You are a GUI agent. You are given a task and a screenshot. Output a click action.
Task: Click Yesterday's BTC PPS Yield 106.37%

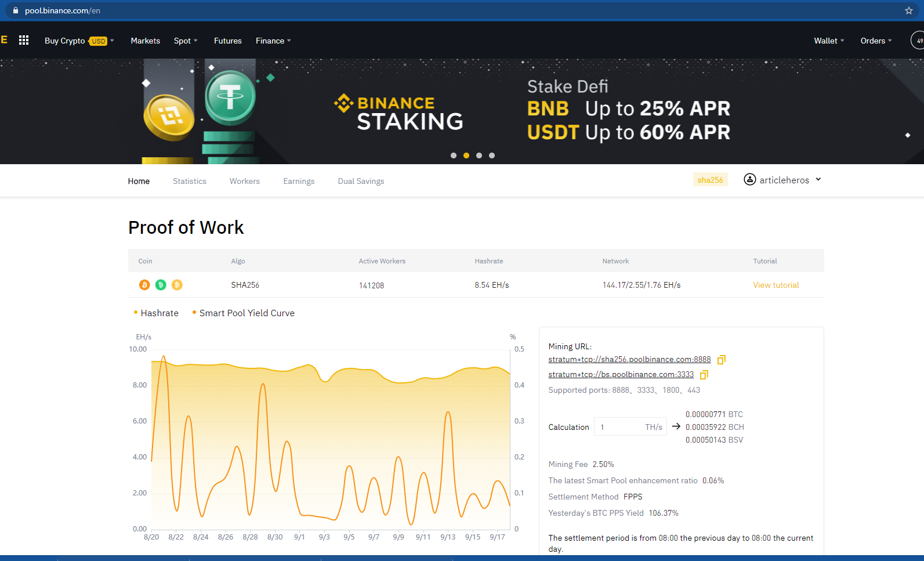(x=664, y=513)
